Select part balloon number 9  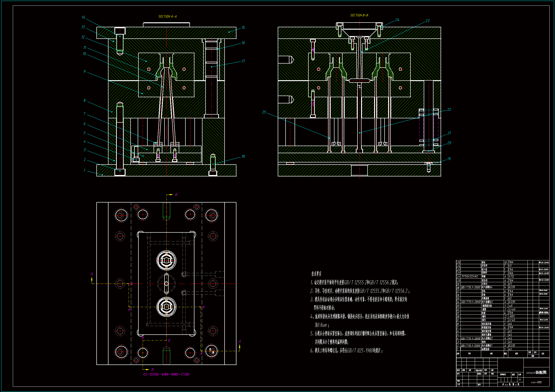pos(85,71)
